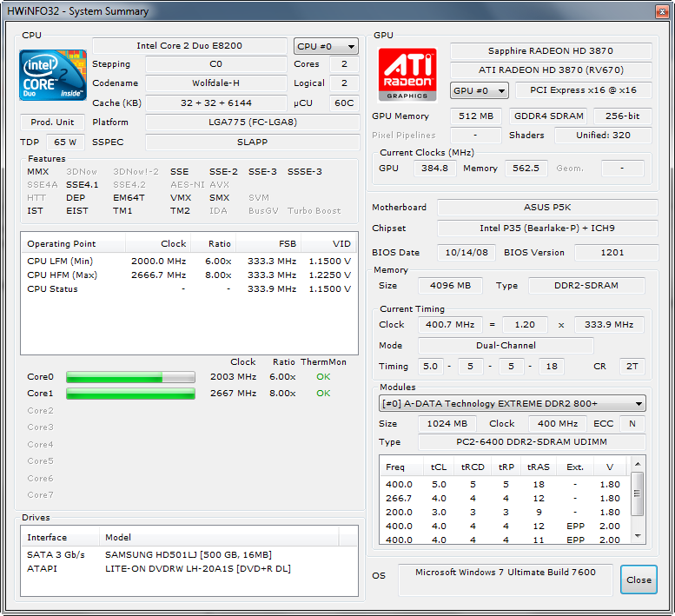Click the module timings scrollbar thumb
Viewport: 675px width, 616px height.
(638, 493)
